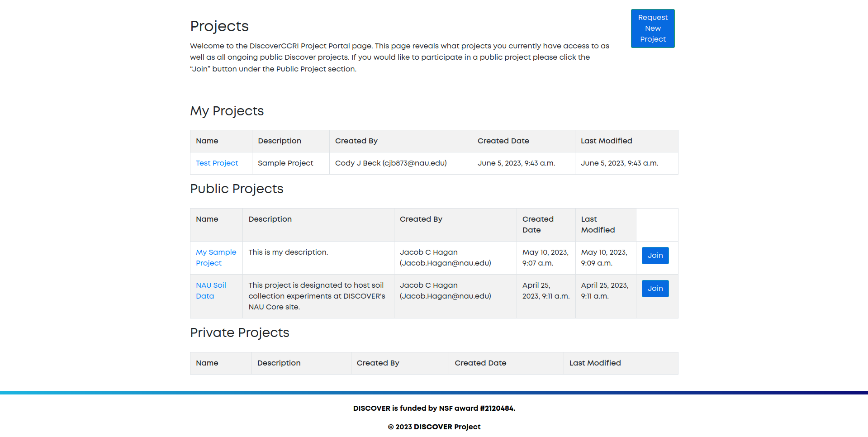Click the Request New Project button
This screenshot has height=437, width=868.
(x=653, y=28)
